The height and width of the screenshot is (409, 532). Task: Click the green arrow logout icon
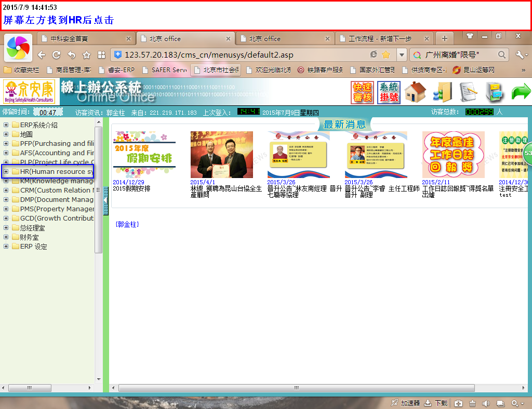click(x=521, y=92)
